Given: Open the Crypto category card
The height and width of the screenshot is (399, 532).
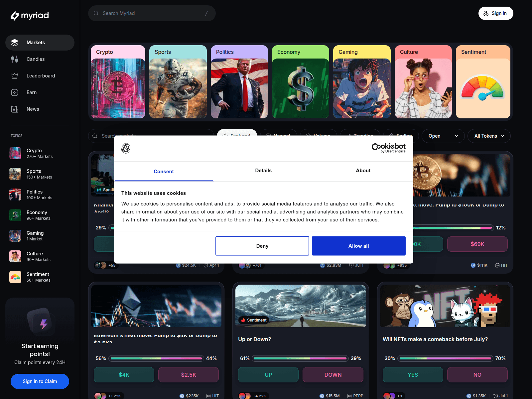Looking at the screenshot, I should pyautogui.click(x=118, y=82).
